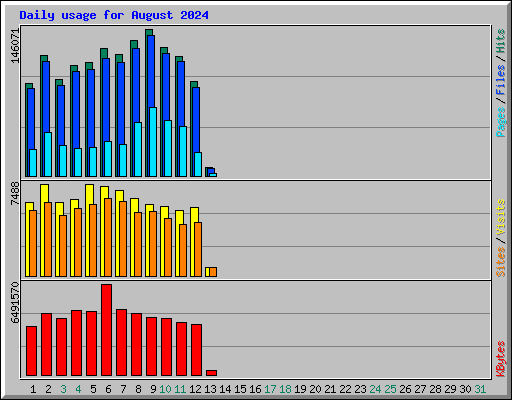Viewport: 512px width, 400px height.
Task: Click the 'KBytes' legend label
Action: 501,359
